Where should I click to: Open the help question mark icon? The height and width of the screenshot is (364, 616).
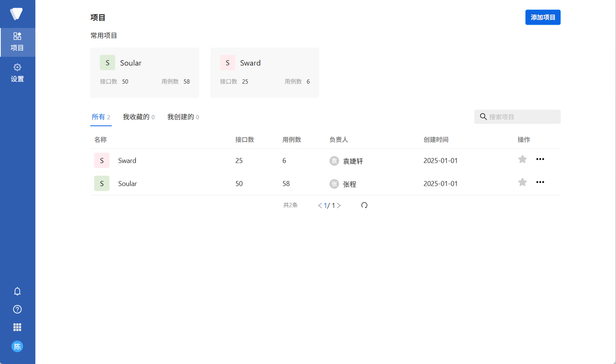pyautogui.click(x=17, y=309)
